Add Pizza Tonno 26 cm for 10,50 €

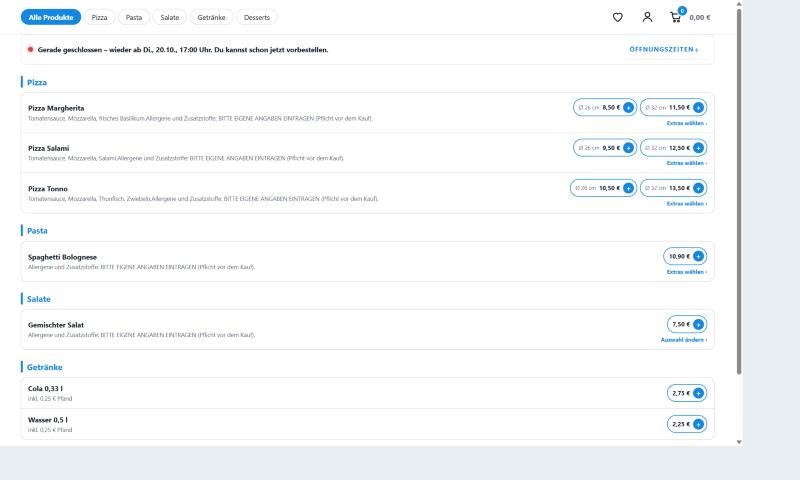(603, 188)
